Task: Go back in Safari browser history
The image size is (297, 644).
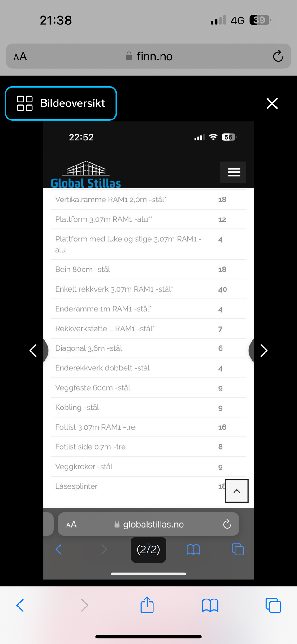Action: pyautogui.click(x=20, y=605)
